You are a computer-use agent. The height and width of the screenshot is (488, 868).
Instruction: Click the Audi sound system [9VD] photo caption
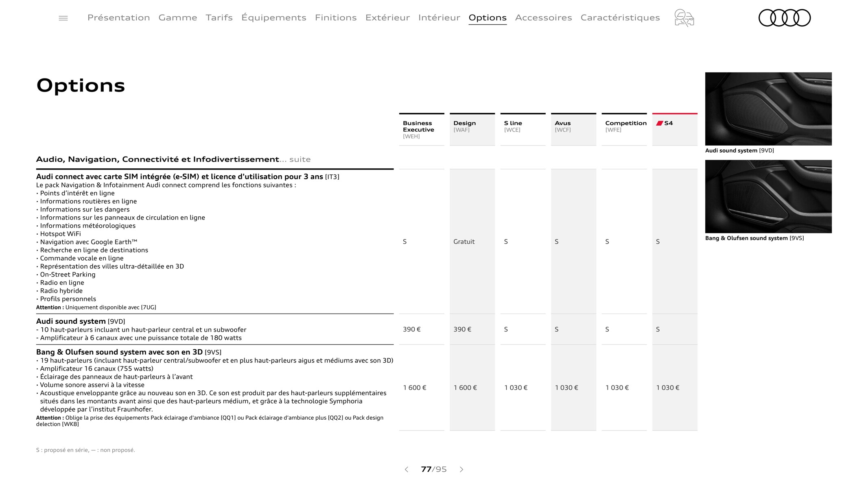click(x=739, y=150)
